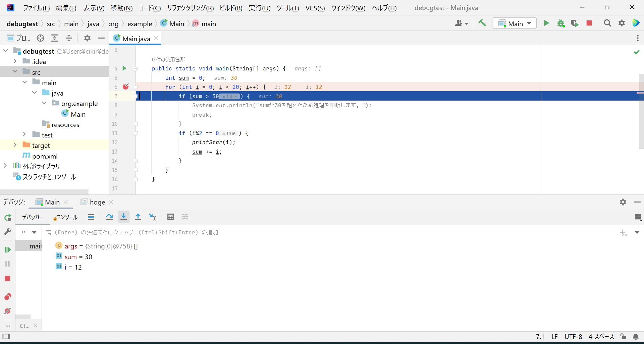This screenshot has width=644, height=344.
Task: Open the 実行 menu
Action: point(259,8)
